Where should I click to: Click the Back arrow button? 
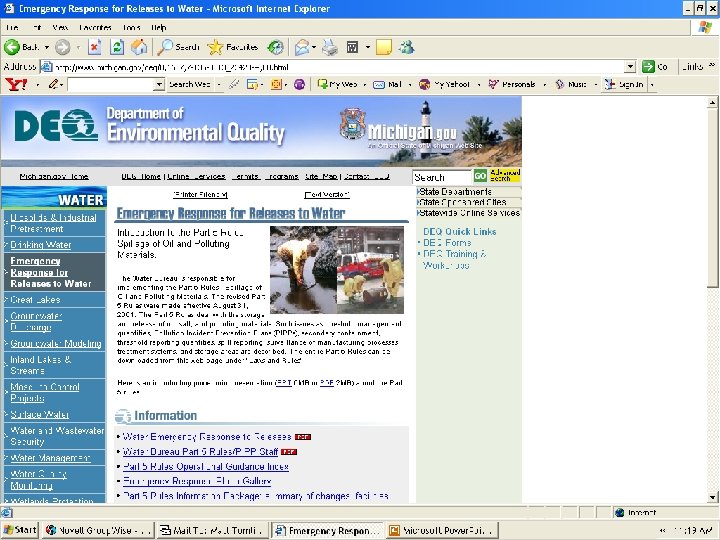click(21, 47)
